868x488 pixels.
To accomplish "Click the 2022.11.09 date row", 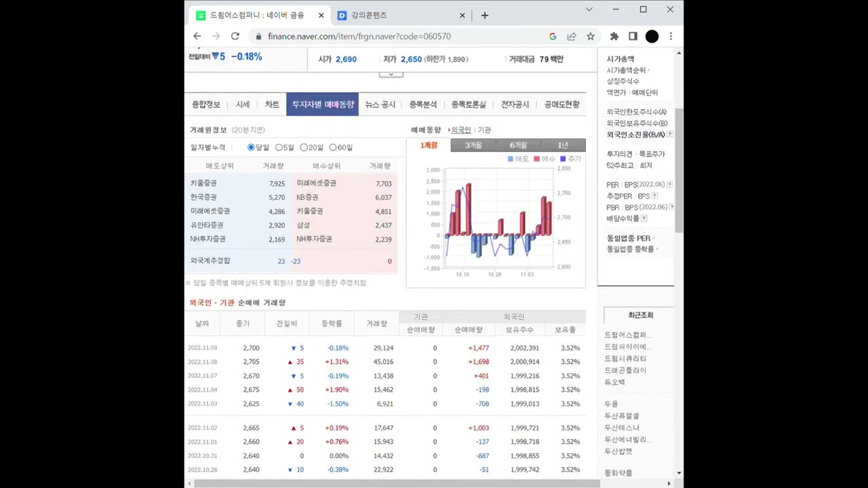I will 387,348.
